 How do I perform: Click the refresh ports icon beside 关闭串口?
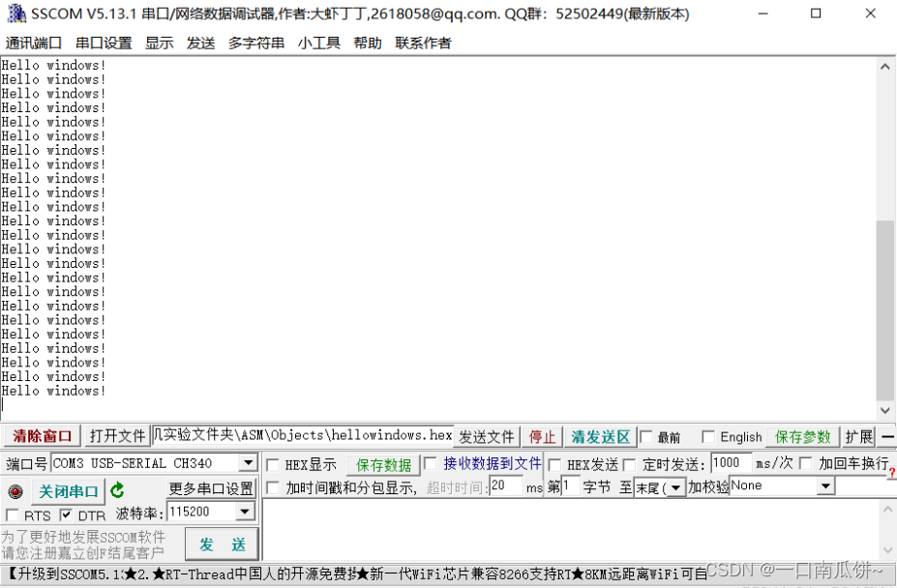pyautogui.click(x=117, y=490)
